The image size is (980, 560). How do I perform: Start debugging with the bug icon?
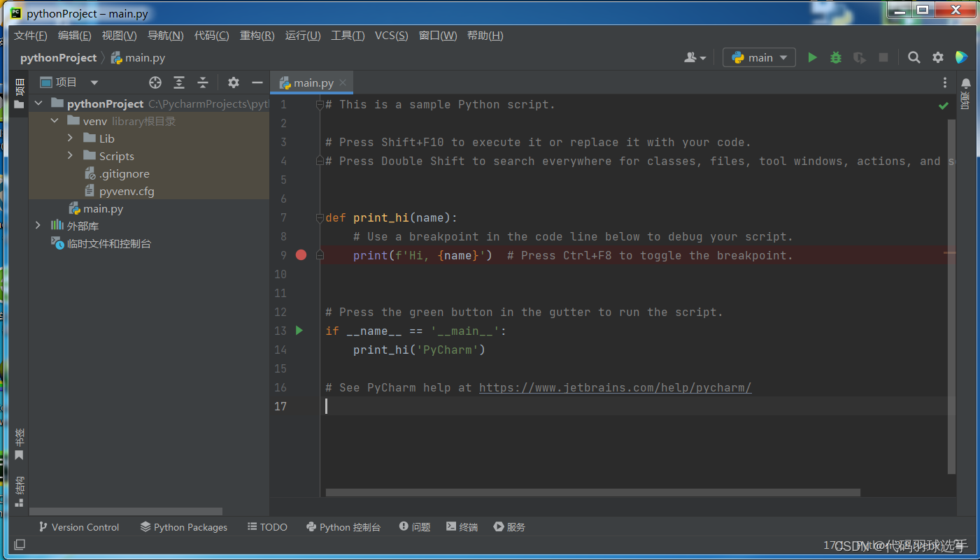pos(836,57)
